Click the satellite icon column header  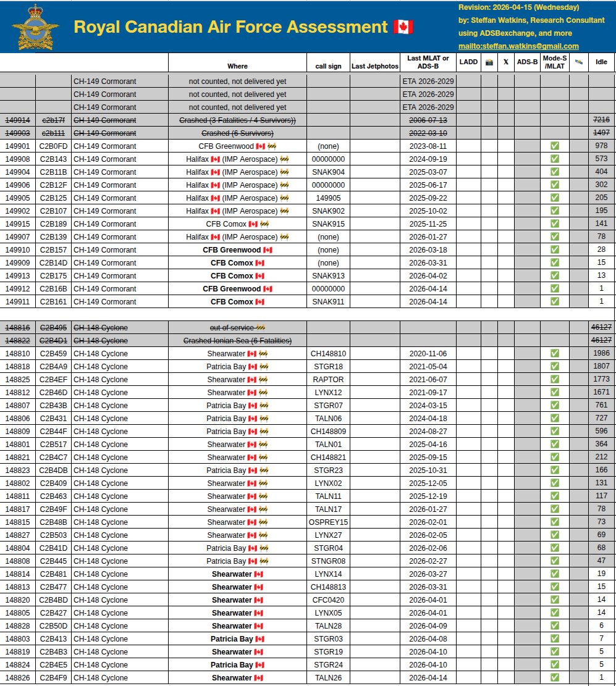click(x=578, y=62)
